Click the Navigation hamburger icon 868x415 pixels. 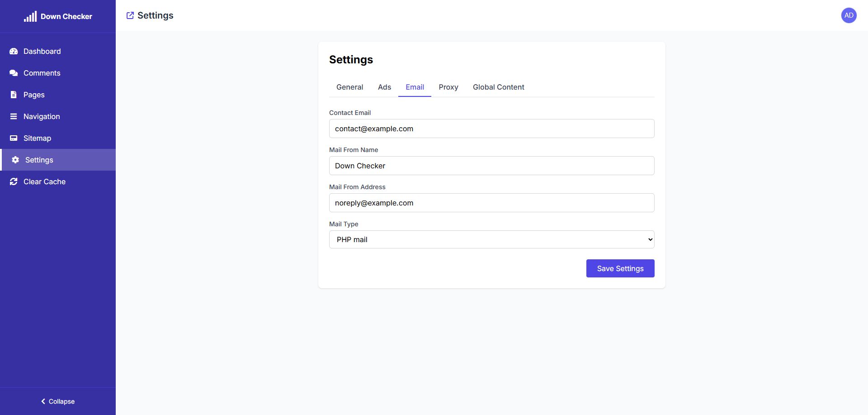tap(14, 116)
